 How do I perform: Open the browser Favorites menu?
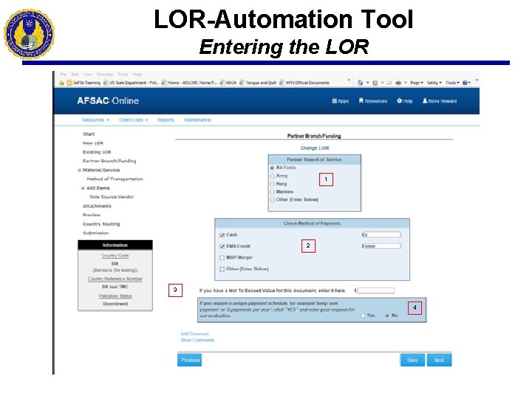(x=105, y=74)
